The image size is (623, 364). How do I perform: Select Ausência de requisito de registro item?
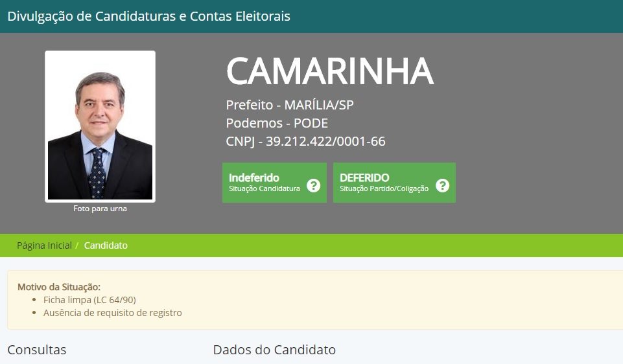click(112, 313)
